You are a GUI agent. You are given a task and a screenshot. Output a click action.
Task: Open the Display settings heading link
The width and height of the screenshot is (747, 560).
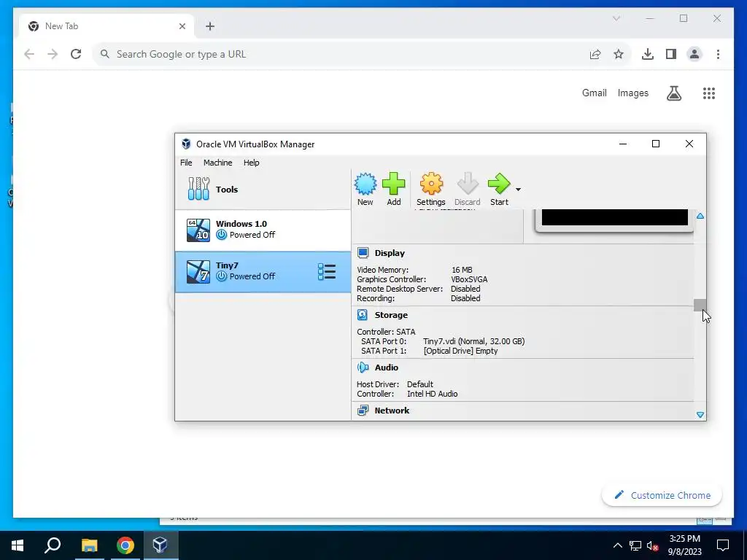(390, 253)
